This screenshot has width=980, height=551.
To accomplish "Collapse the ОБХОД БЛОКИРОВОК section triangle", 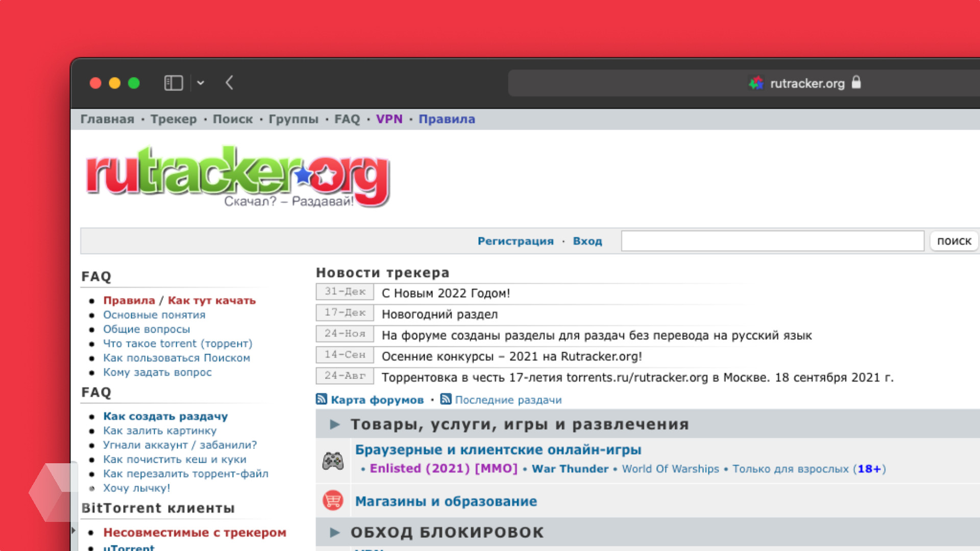I will (335, 532).
